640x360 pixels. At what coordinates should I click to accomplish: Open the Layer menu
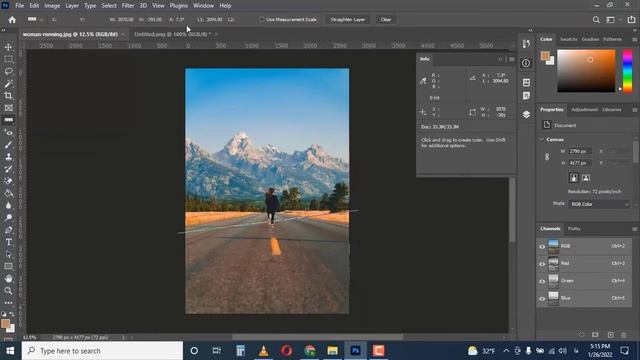click(x=72, y=6)
